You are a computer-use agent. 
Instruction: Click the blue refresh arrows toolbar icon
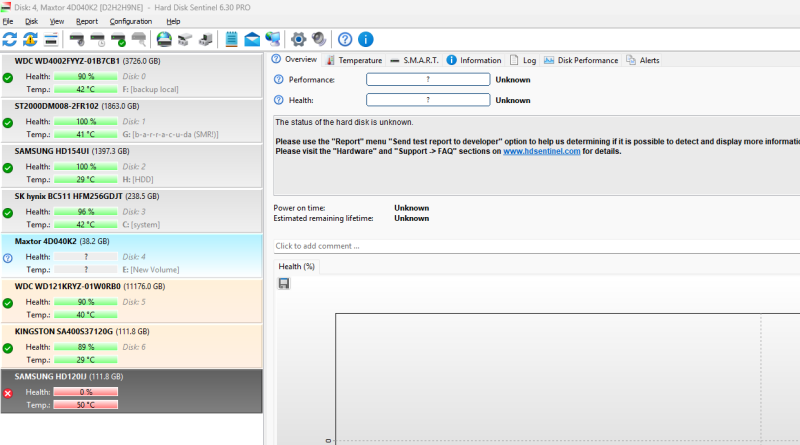pos(10,39)
